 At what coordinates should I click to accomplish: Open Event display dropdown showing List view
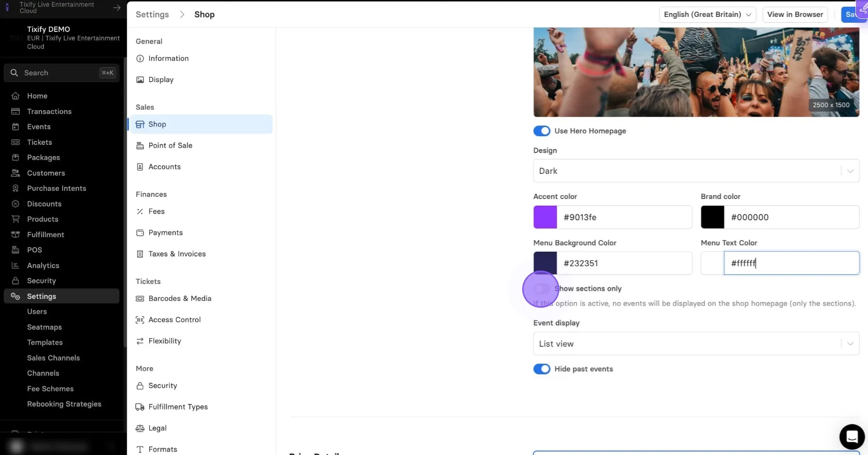pyautogui.click(x=696, y=344)
